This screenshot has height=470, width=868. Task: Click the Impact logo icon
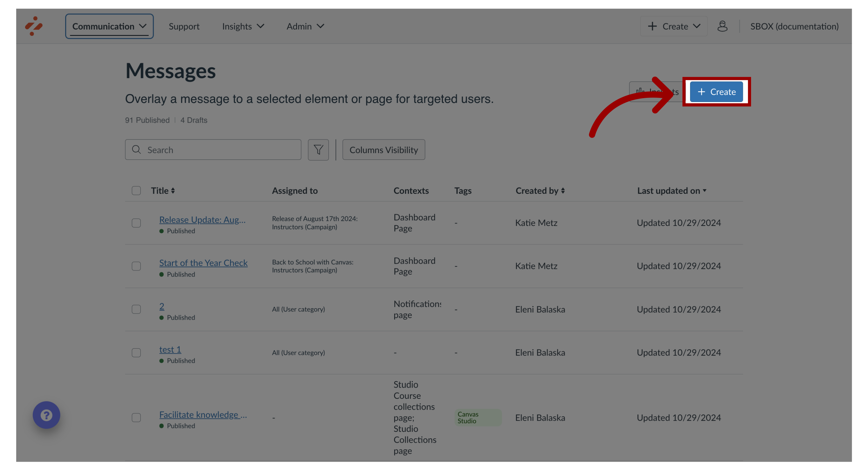click(x=34, y=26)
